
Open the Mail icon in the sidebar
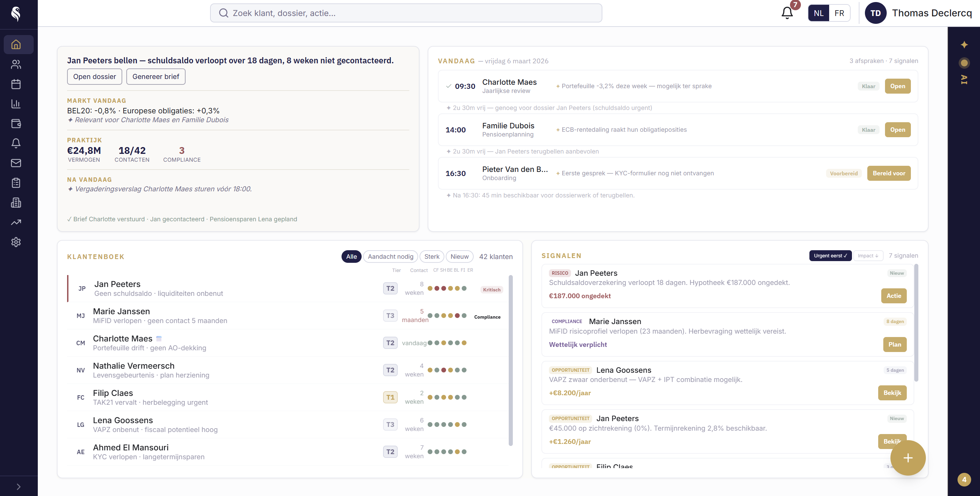click(x=16, y=163)
